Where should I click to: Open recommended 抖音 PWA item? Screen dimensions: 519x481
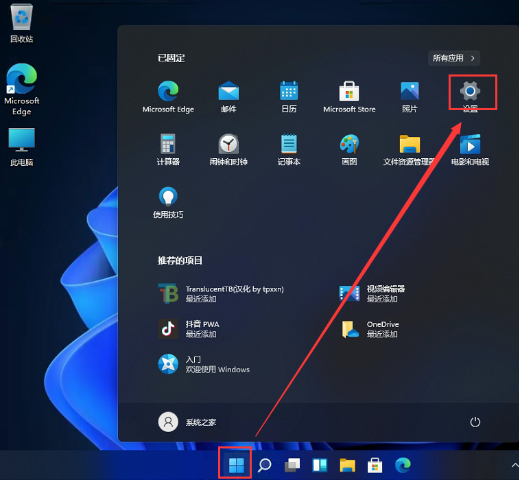(189, 329)
